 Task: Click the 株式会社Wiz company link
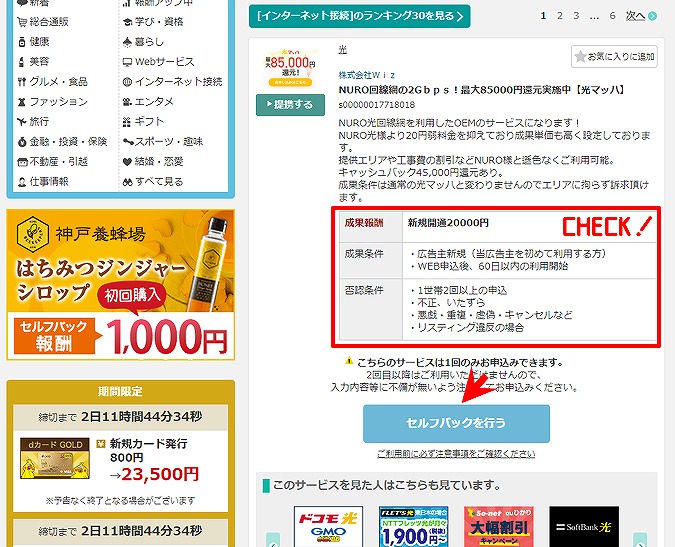click(366, 75)
